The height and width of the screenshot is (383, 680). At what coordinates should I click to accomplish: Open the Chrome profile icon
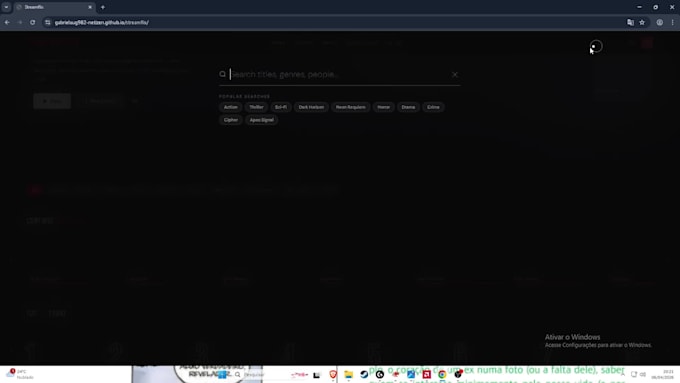pos(659,23)
